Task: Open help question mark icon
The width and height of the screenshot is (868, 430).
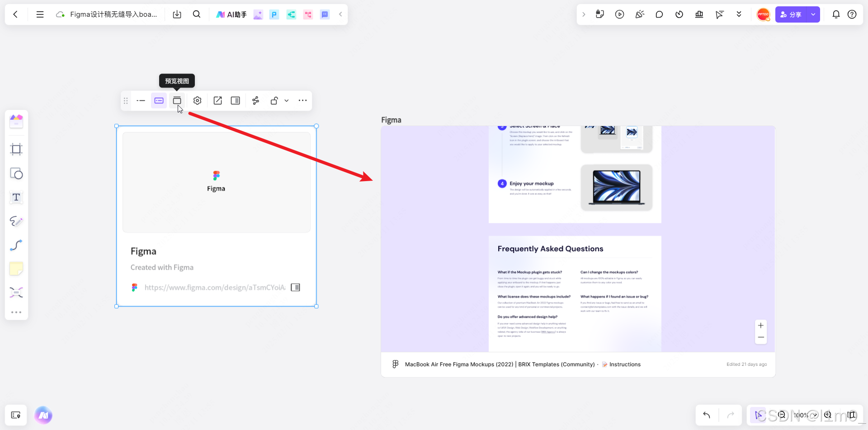Action: click(852, 14)
